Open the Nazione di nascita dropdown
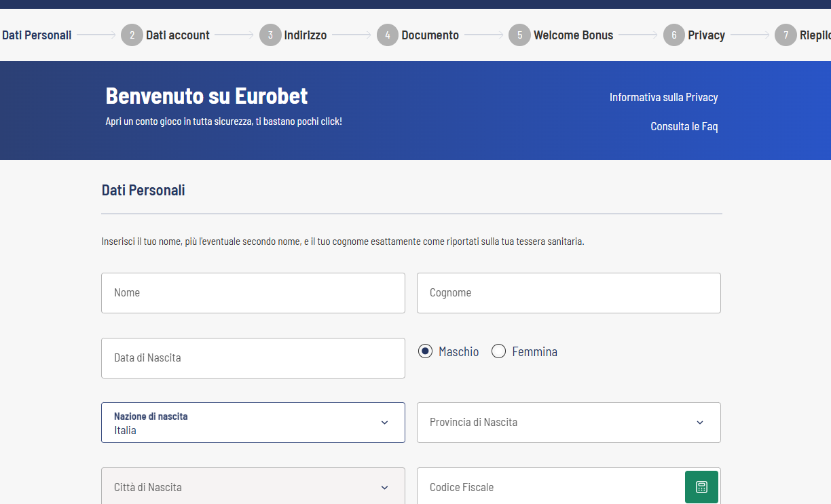The image size is (831, 504). [x=253, y=423]
